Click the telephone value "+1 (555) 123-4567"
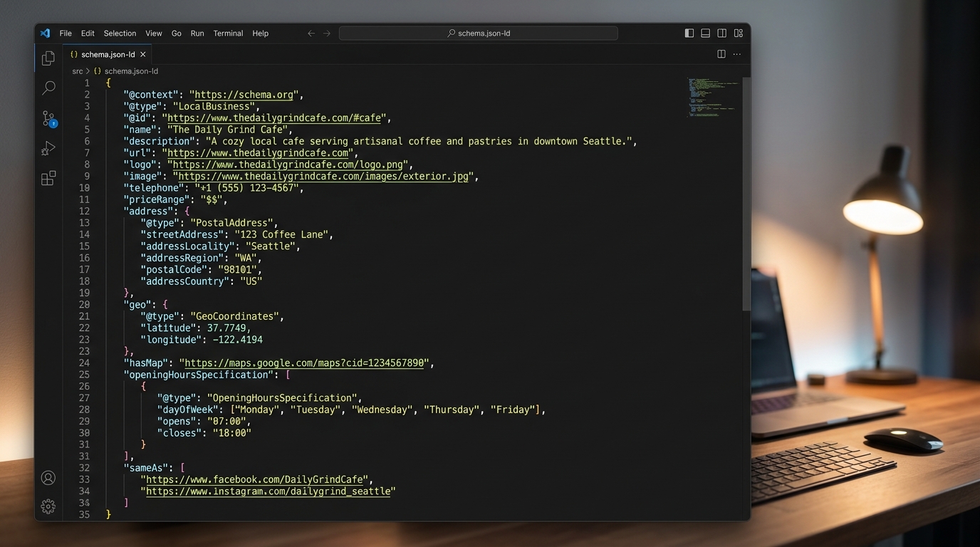This screenshot has height=547, width=980. [246, 188]
